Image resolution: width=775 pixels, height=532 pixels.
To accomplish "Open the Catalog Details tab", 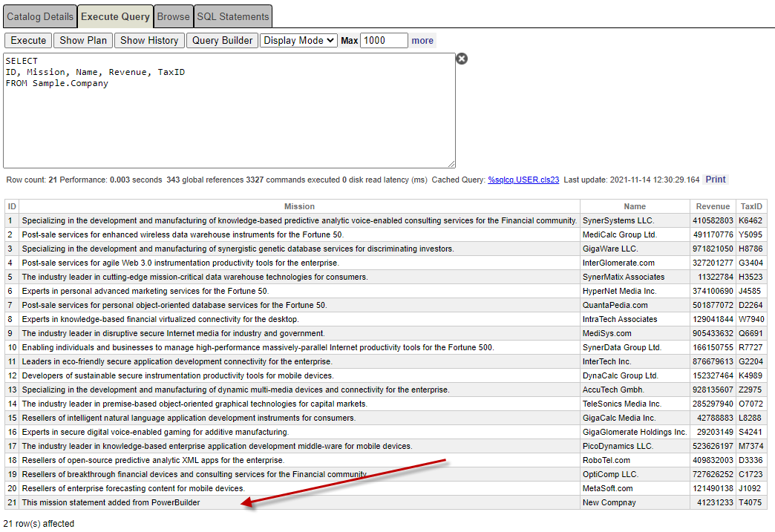I will click(40, 16).
